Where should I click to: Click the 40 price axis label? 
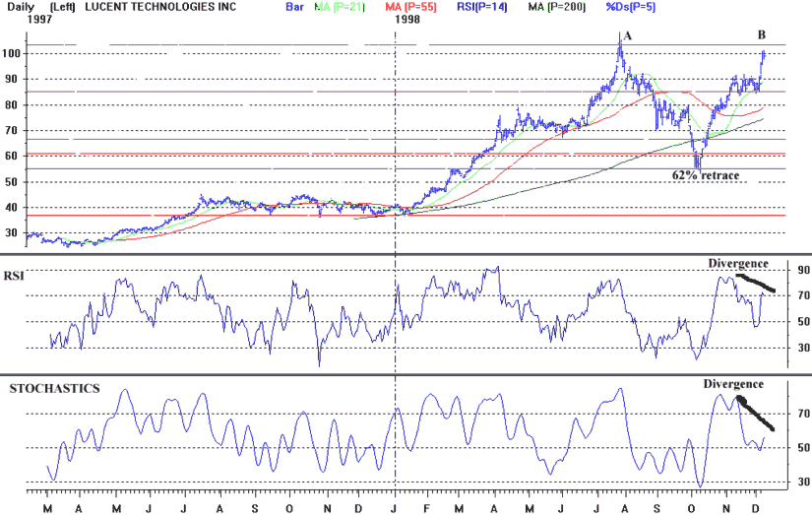point(11,207)
